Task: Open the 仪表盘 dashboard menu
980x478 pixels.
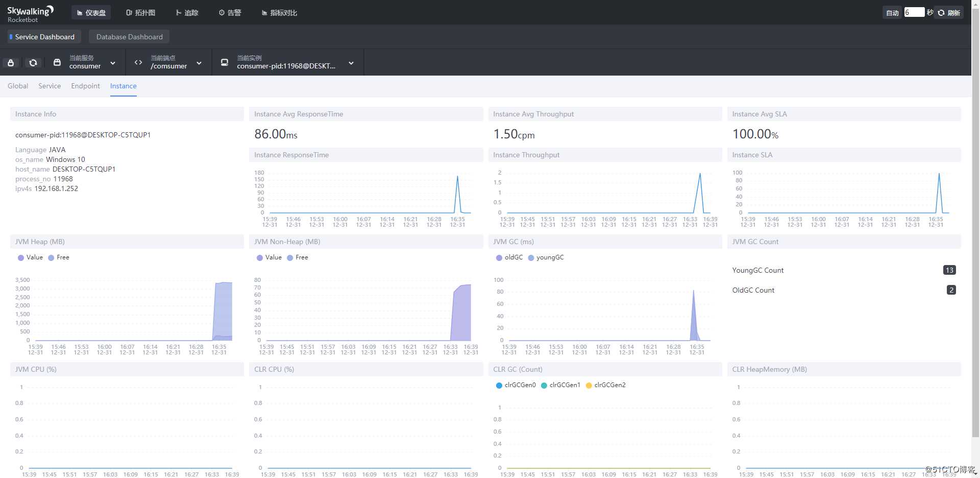Action: pos(91,12)
